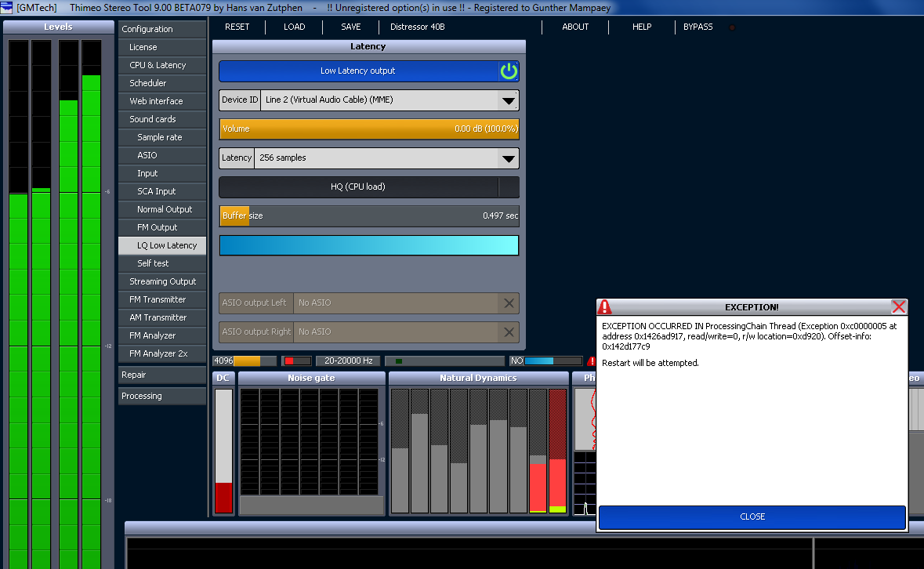The width and height of the screenshot is (924, 569).
Task: Open the ABOUT page
Action: click(x=575, y=27)
